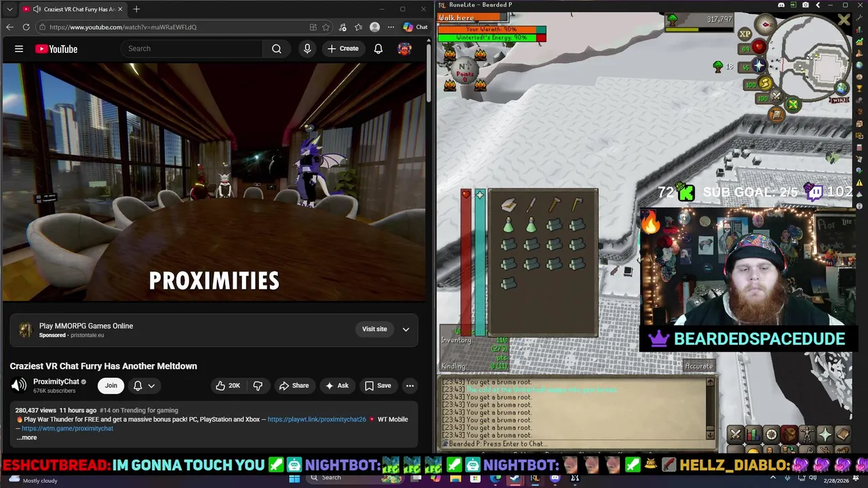
Task: Reload the YouTube page in browser
Action: 26,27
